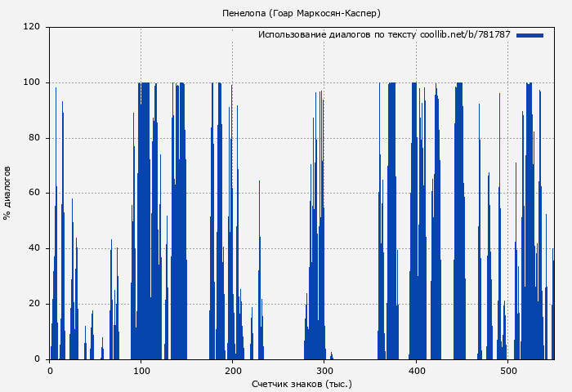
Task: Select the 200 tick label on x-axis
Action: [233, 370]
